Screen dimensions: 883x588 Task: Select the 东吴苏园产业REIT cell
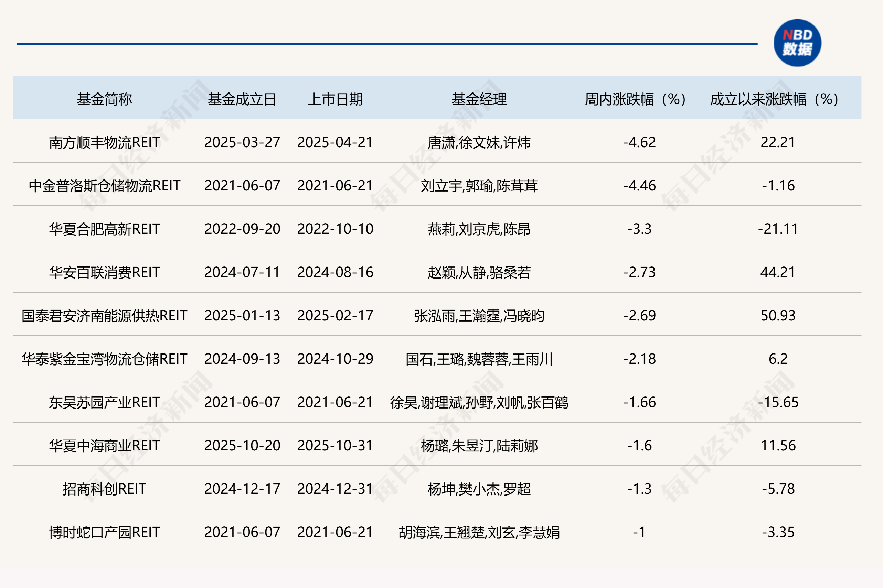[104, 402]
